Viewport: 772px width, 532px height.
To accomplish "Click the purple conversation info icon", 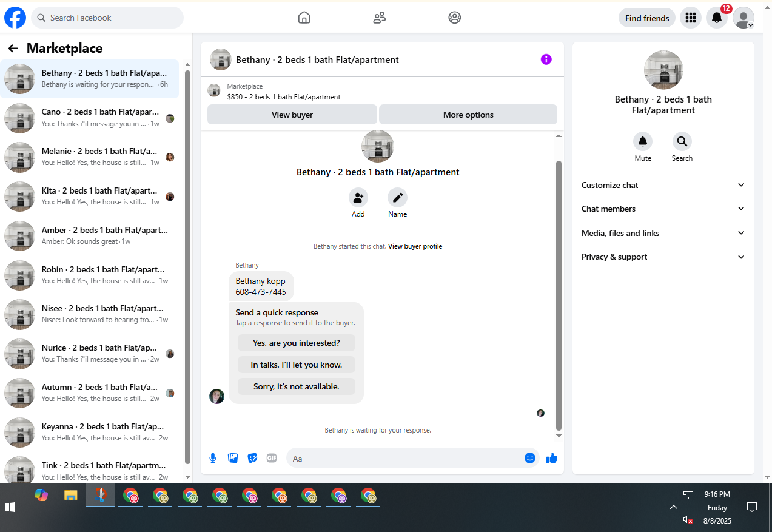I will (x=546, y=59).
